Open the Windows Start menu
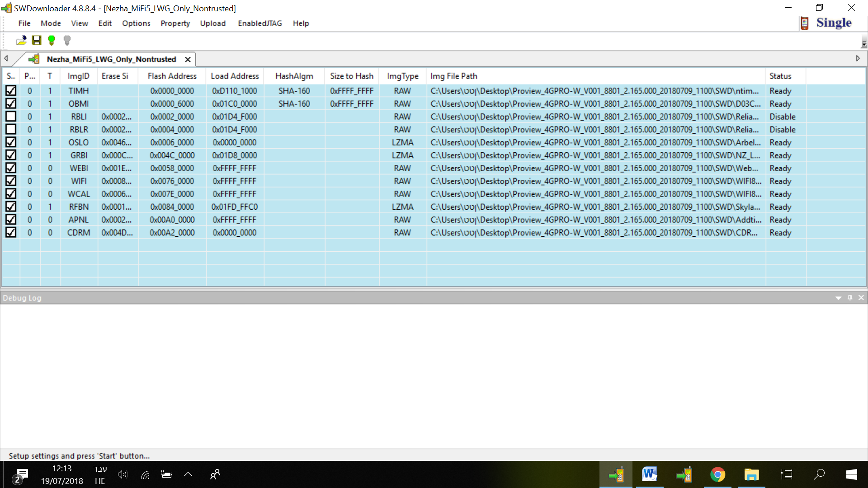Viewport: 868px width, 488px height. pyautogui.click(x=852, y=474)
